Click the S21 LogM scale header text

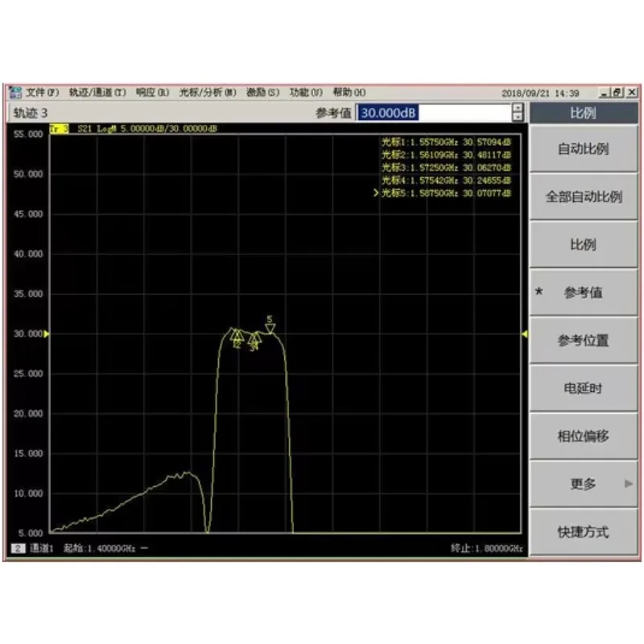147,129
